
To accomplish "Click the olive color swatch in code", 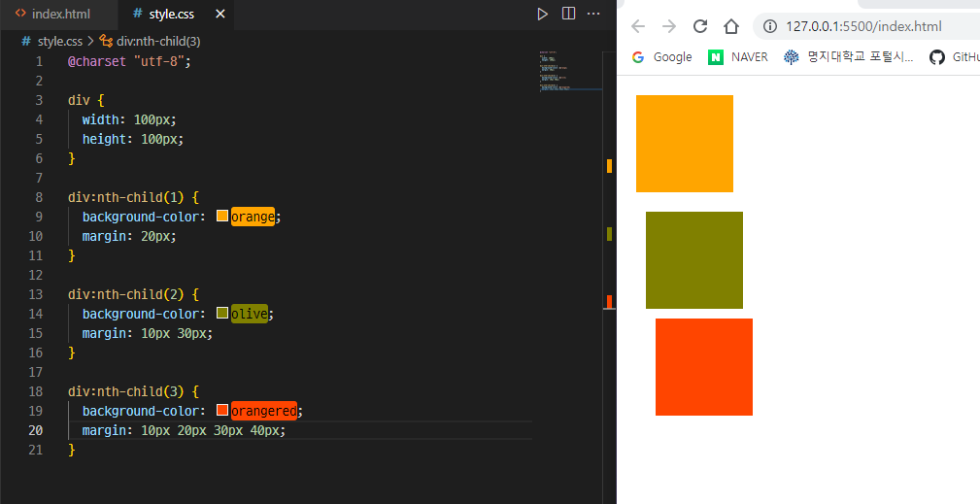I will point(222,313).
